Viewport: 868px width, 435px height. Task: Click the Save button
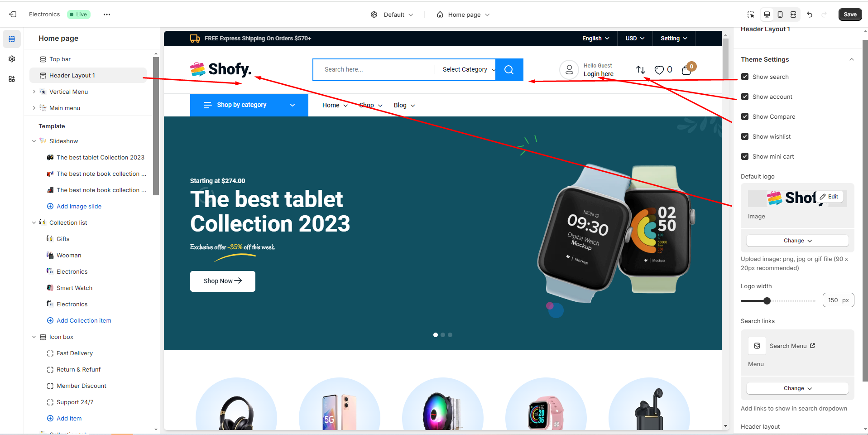tap(850, 14)
